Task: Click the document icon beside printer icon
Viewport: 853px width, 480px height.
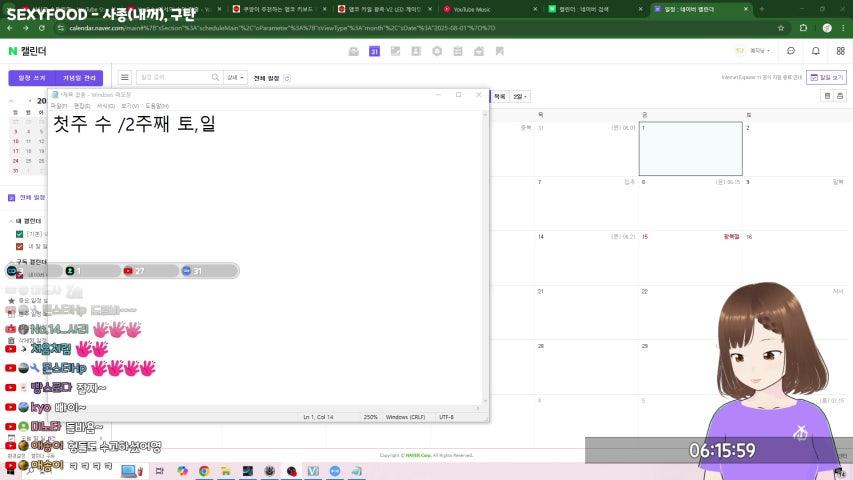Action: tap(827, 96)
